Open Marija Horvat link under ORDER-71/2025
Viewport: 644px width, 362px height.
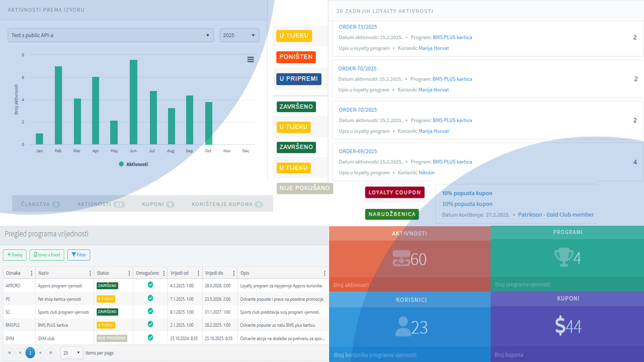click(x=434, y=48)
